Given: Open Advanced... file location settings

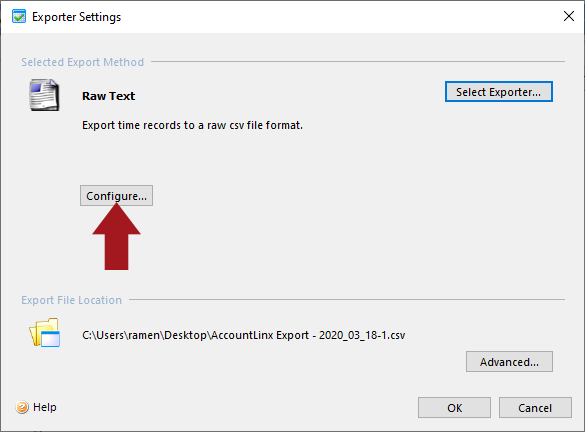Looking at the screenshot, I should tap(509, 361).
